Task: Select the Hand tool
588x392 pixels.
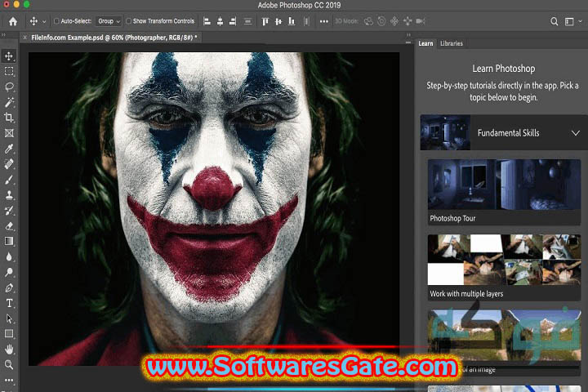Action: tap(9, 350)
